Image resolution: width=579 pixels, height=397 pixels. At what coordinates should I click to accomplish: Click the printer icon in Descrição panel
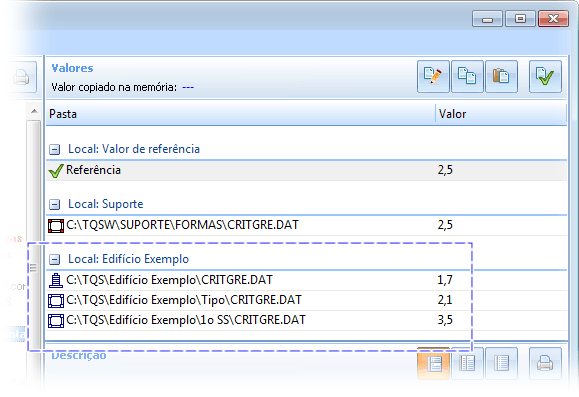click(545, 363)
